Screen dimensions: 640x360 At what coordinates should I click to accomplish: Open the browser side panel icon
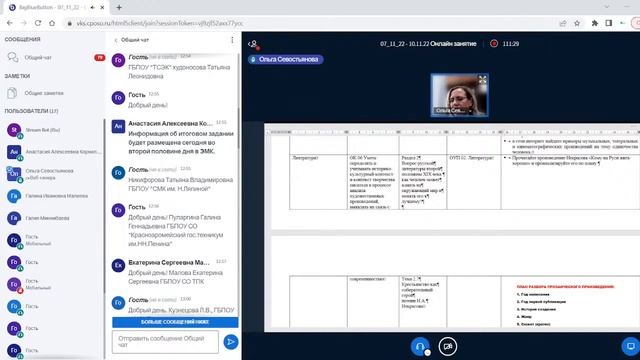pos(609,23)
